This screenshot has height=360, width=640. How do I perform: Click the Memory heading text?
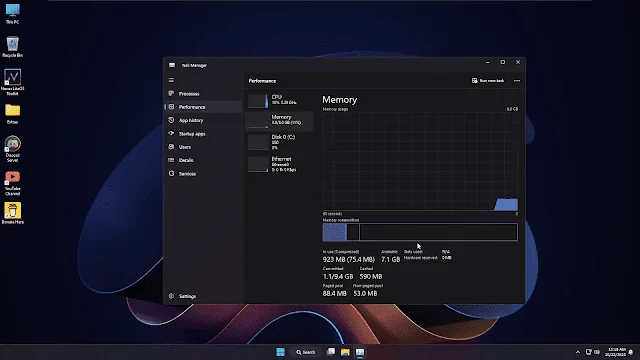pyautogui.click(x=340, y=100)
